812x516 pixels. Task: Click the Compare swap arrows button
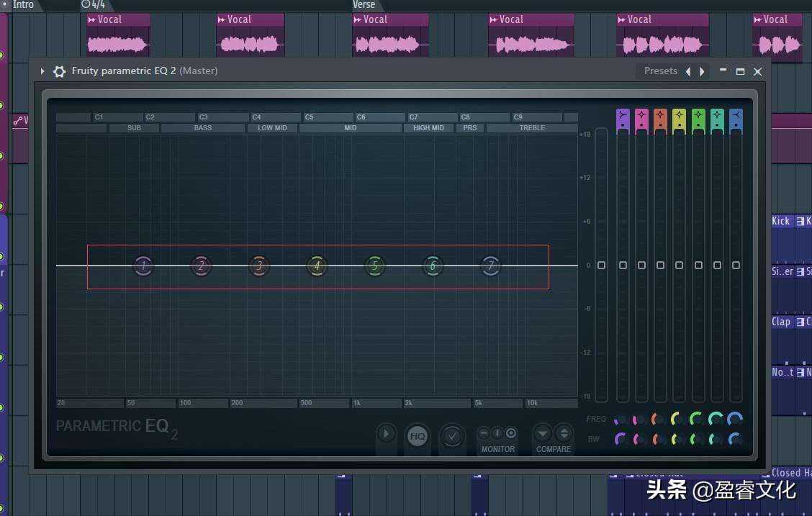pos(564,433)
